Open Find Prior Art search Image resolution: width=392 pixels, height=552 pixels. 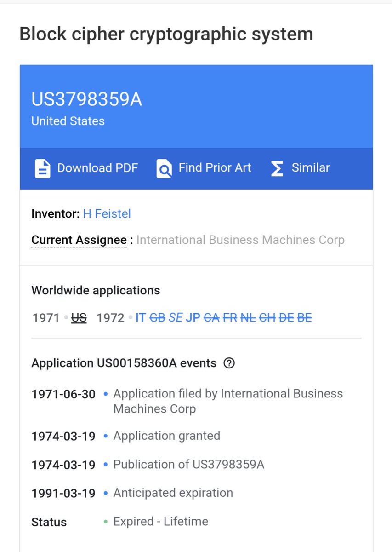point(215,168)
